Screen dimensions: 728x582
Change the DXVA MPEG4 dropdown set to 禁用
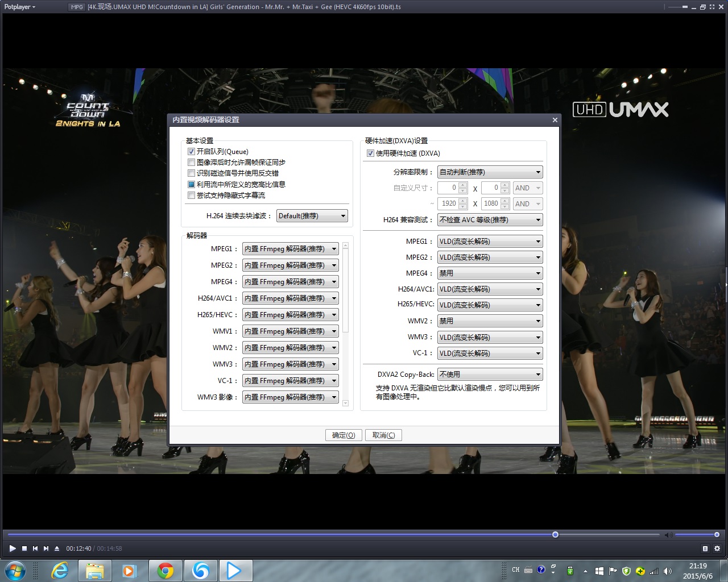(490, 273)
